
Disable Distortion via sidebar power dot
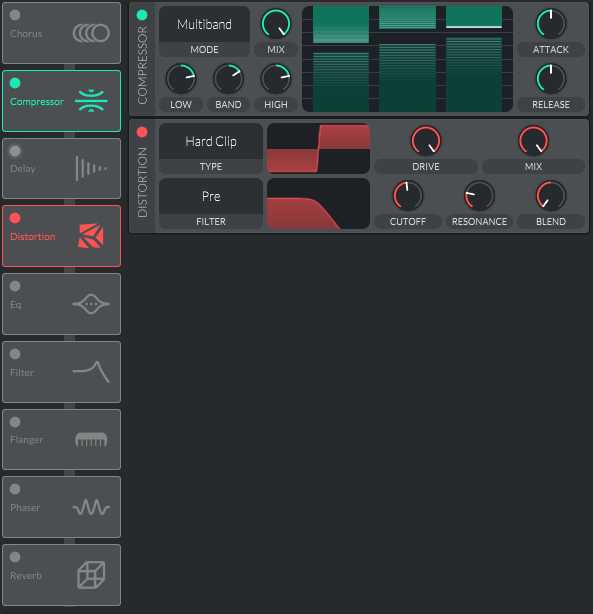(x=15, y=218)
